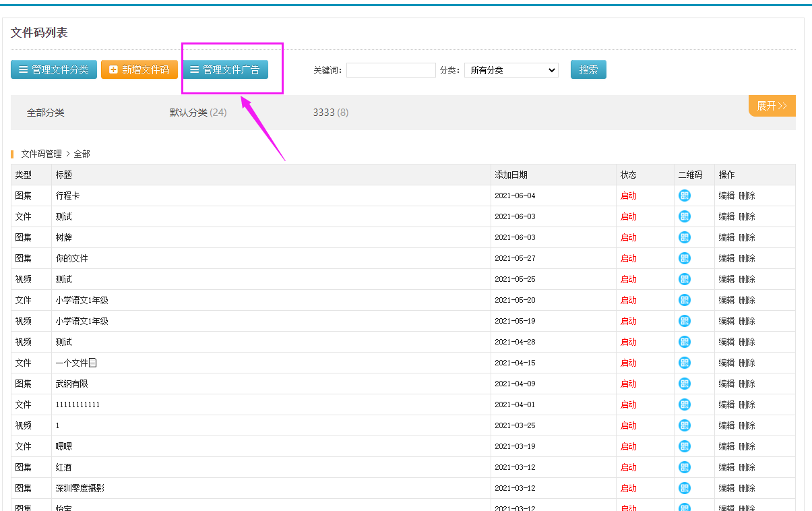Viewport: 812px width, 511px height.
Task: Open 管理文件广告 page
Action: click(x=225, y=69)
